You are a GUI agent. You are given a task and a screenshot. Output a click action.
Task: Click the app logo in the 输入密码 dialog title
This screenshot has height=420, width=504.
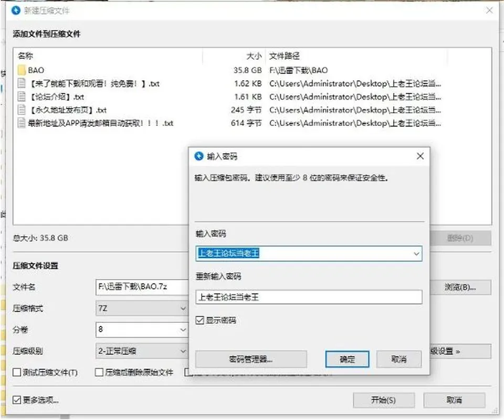pyautogui.click(x=199, y=156)
